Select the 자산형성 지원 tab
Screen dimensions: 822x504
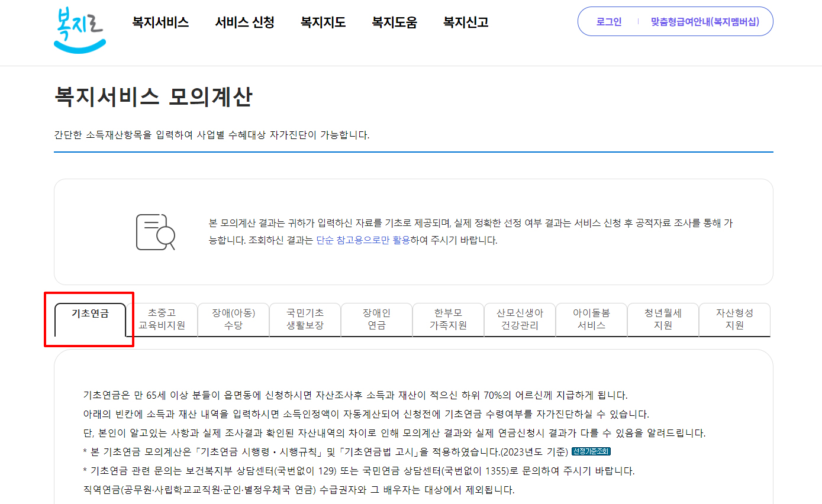click(x=734, y=319)
